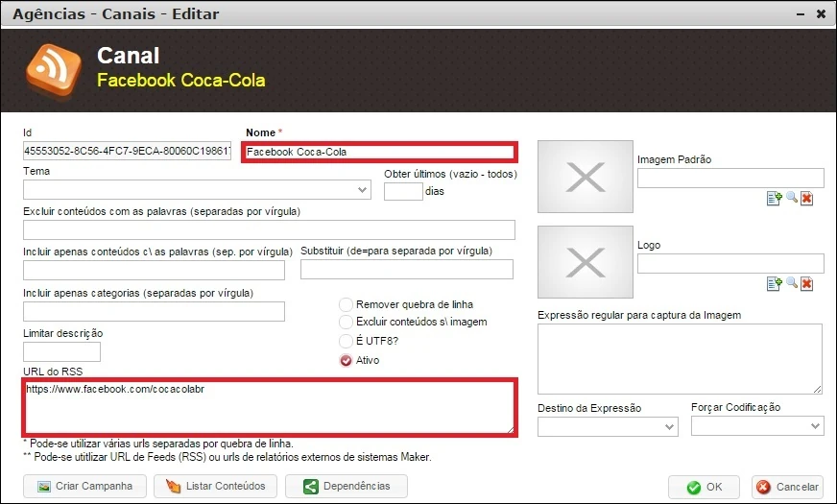Click the Imagem Padrão path field
This screenshot has width=837, height=504.
[730, 178]
